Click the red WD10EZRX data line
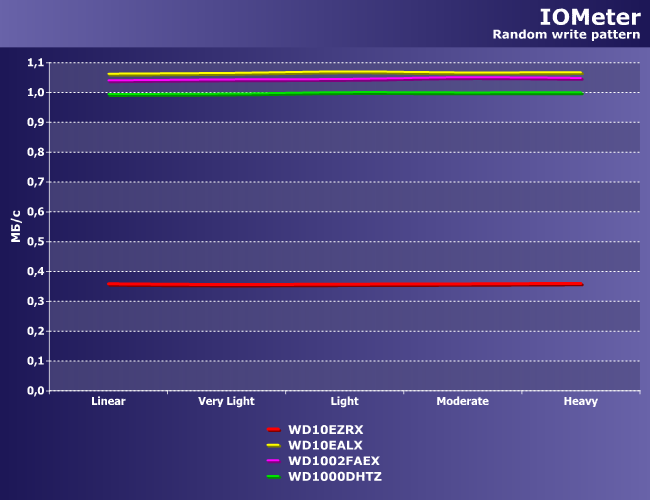 345,284
